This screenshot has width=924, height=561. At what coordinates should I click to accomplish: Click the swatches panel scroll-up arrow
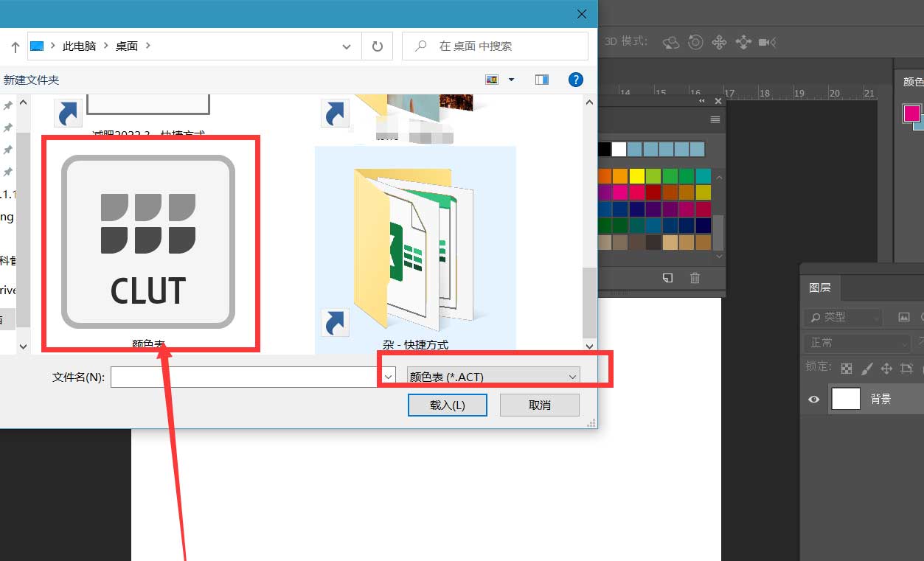tap(720, 176)
